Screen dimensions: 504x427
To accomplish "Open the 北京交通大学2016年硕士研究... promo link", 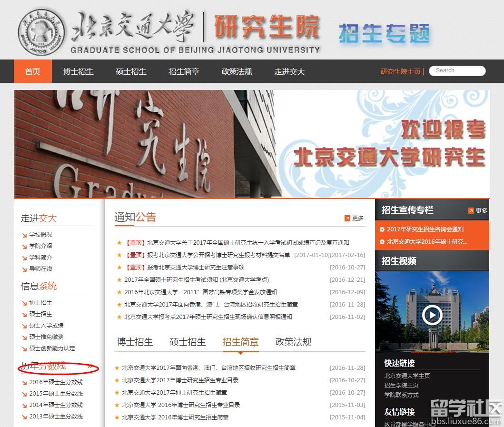I will 427,241.
